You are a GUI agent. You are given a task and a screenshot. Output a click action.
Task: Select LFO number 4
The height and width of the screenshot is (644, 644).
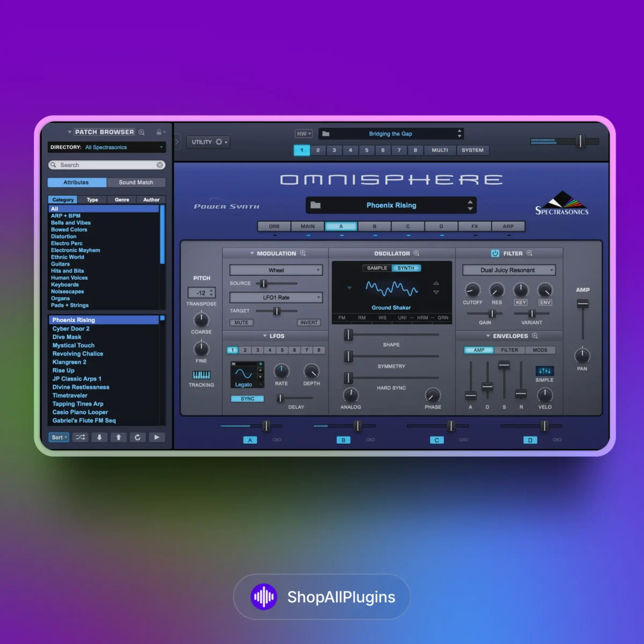(x=270, y=350)
